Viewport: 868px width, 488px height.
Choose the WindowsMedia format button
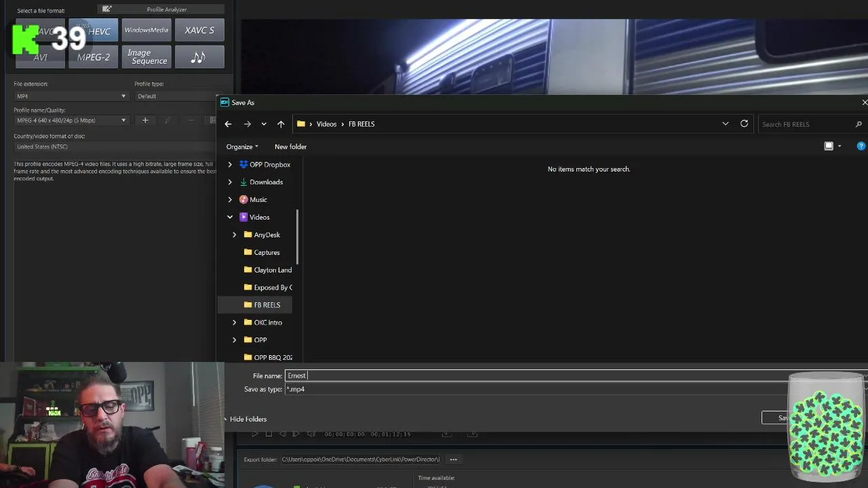click(146, 30)
